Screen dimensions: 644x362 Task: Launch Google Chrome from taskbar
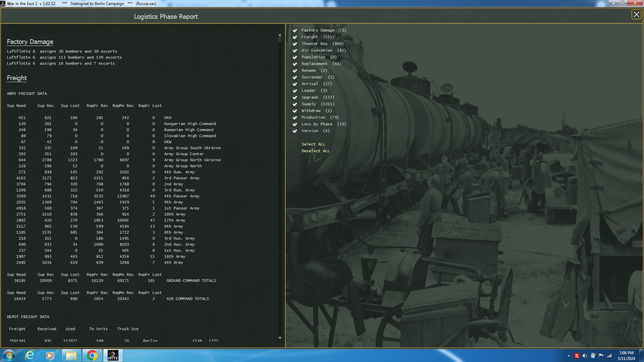[x=92, y=355]
